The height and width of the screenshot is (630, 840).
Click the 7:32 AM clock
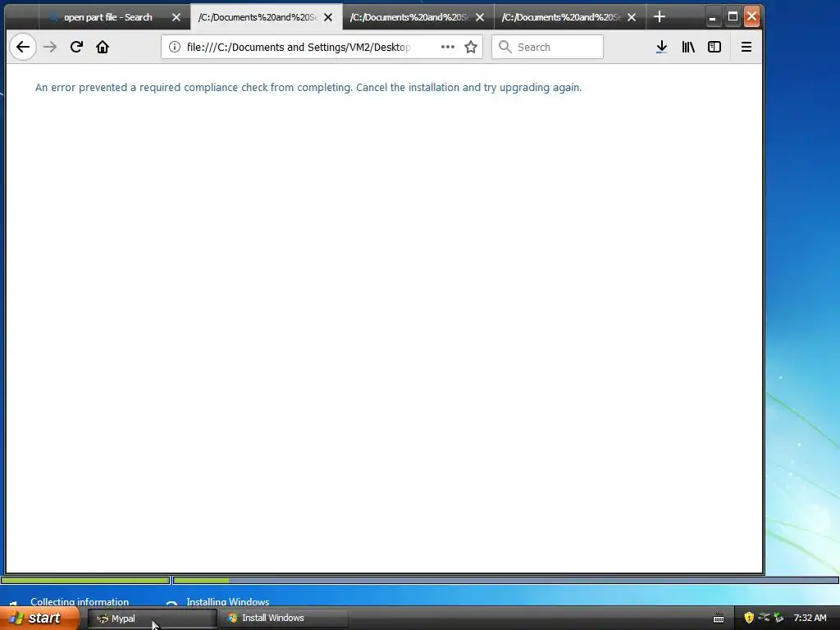[810, 618]
